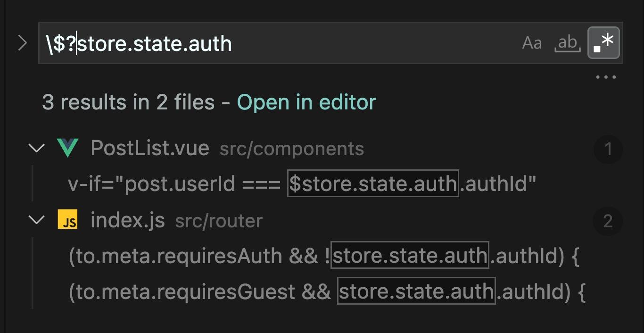Viewport: 644px width, 333px height.
Task: Click the match count badge for PostList.vue
Action: (x=608, y=149)
